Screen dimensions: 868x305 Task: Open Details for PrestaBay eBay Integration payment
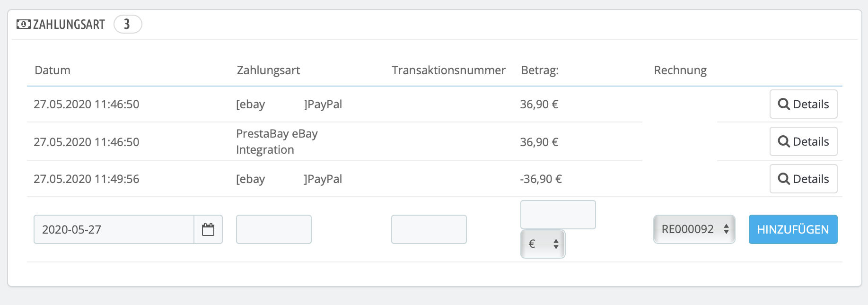tap(803, 141)
